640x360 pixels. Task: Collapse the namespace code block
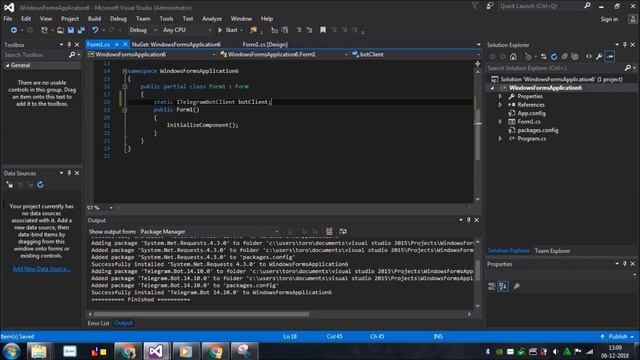tap(124, 71)
